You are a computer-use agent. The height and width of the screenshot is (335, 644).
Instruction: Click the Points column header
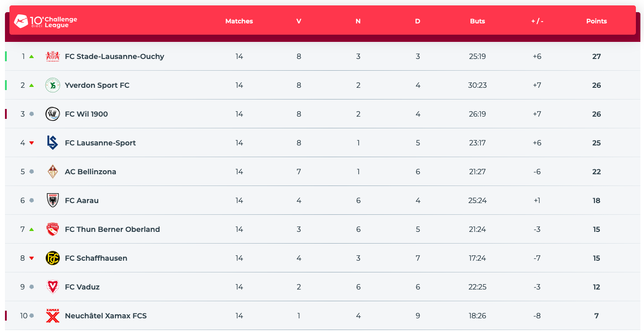coord(596,21)
